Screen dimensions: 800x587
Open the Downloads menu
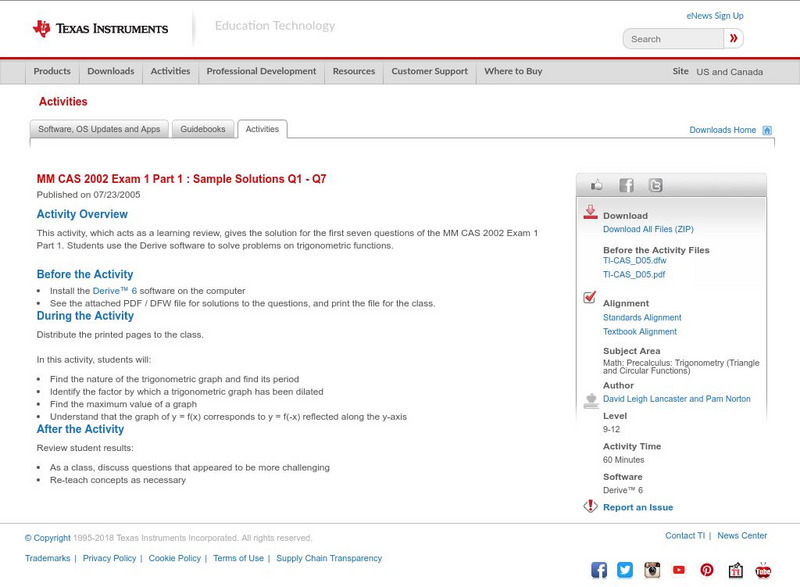[x=111, y=71]
